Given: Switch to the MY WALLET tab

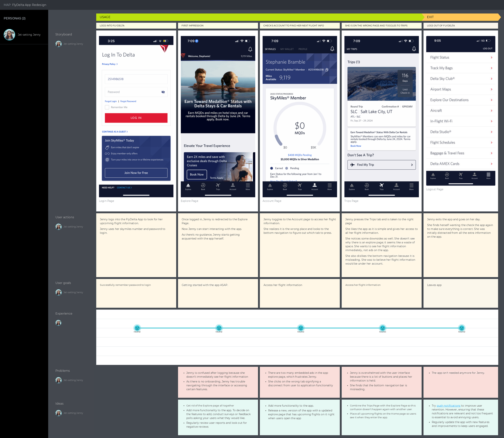Looking at the screenshot, I should 287,49.
